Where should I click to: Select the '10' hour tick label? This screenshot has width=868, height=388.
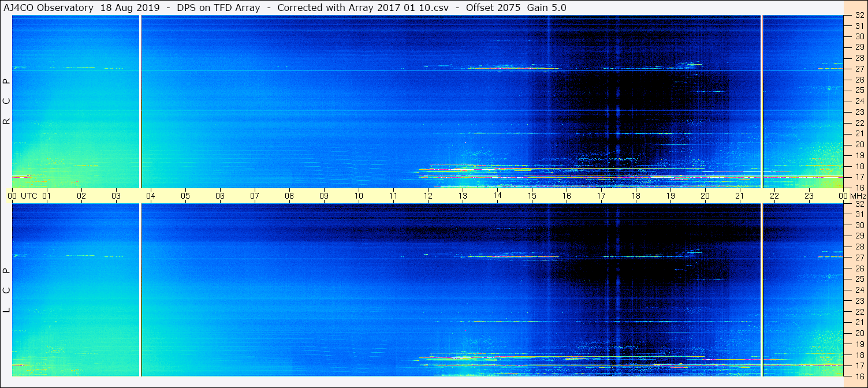[359, 196]
